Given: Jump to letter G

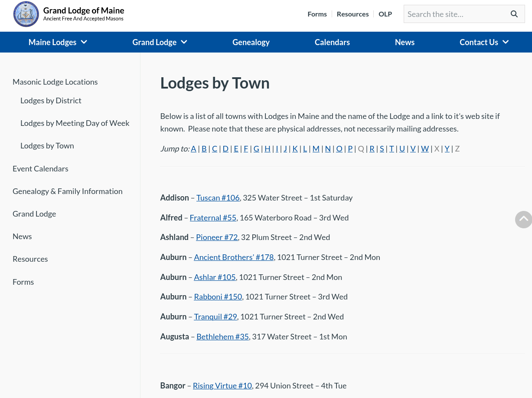Looking at the screenshot, I should (256, 148).
